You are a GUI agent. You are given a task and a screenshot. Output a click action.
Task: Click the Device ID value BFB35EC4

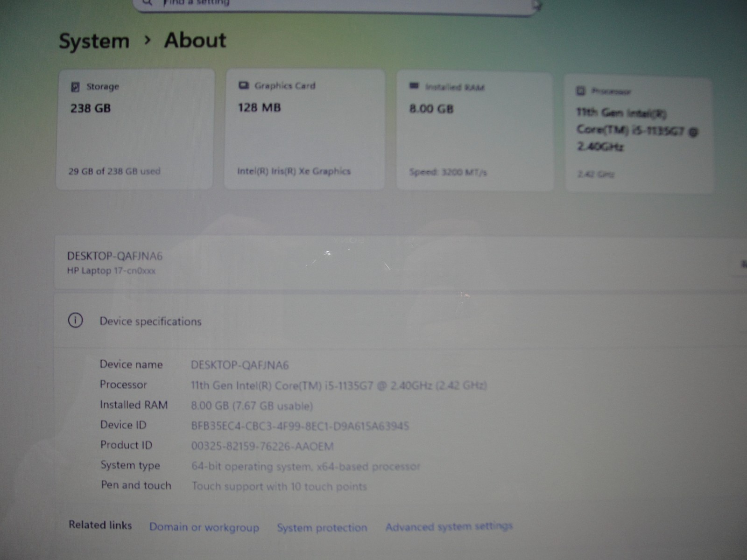300,426
